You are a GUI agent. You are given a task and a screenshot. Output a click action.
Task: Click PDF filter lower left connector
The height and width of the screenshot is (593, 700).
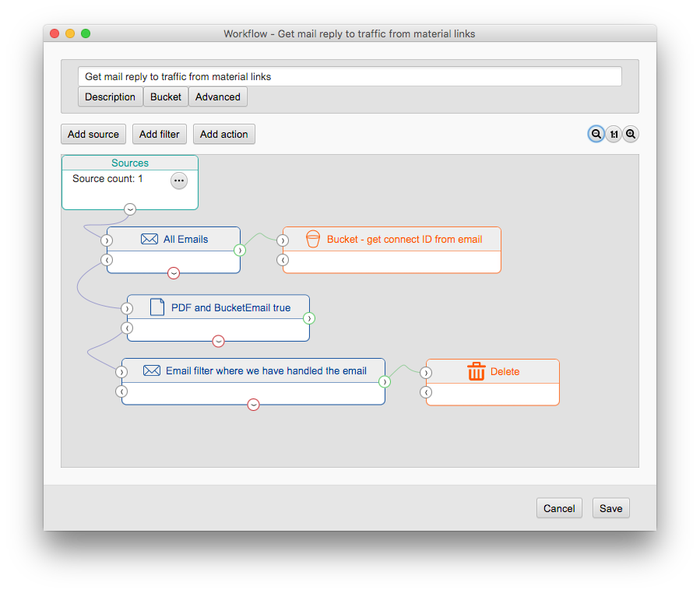[x=127, y=328]
